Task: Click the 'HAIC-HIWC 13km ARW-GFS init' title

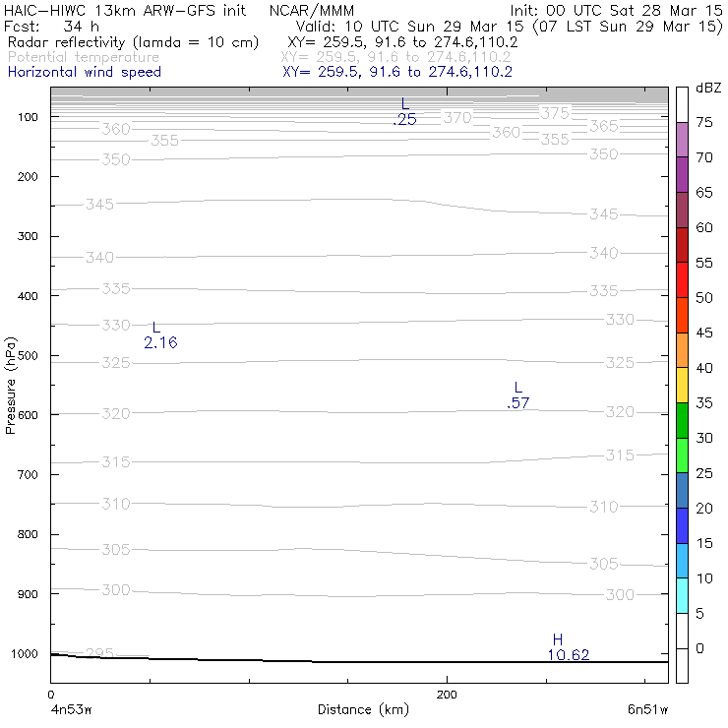Action: click(x=125, y=10)
